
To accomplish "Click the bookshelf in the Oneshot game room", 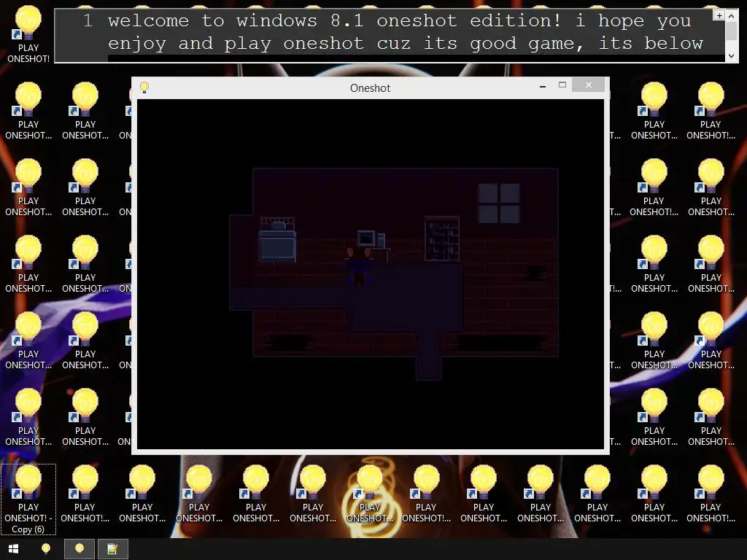I will pyautogui.click(x=441, y=238).
